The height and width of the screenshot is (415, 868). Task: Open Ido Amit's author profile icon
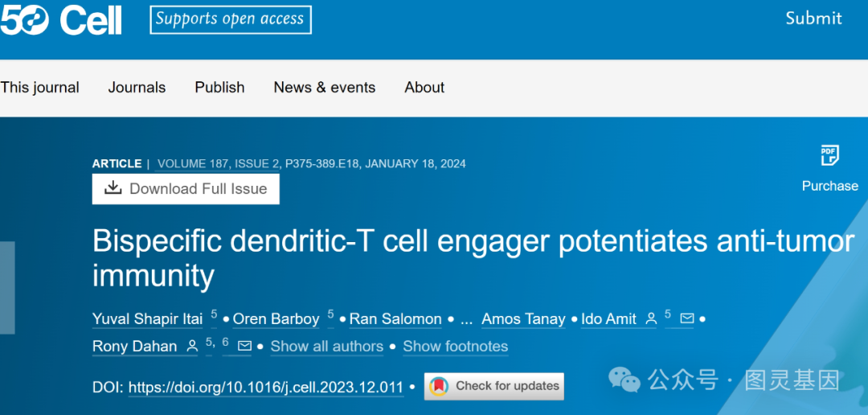point(651,318)
